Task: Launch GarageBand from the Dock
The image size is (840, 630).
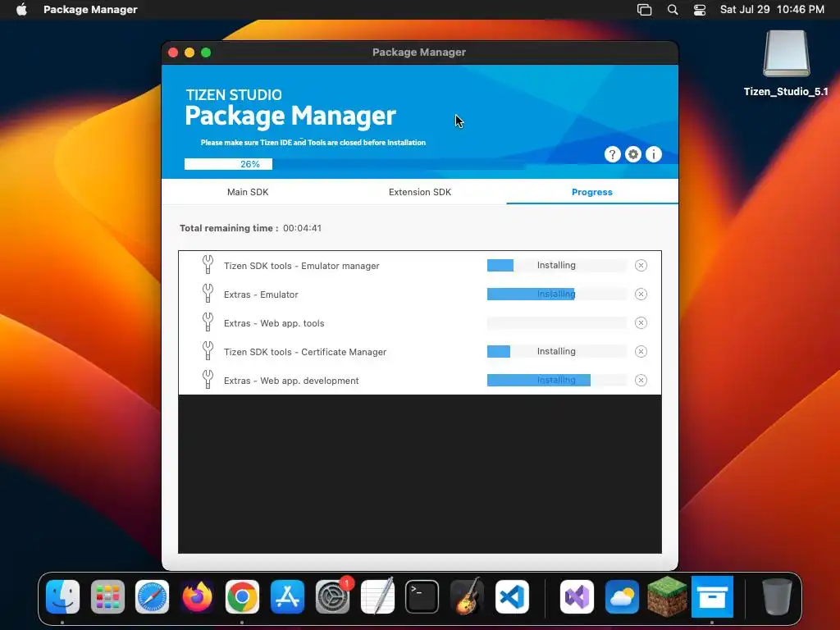Action: pyautogui.click(x=467, y=596)
